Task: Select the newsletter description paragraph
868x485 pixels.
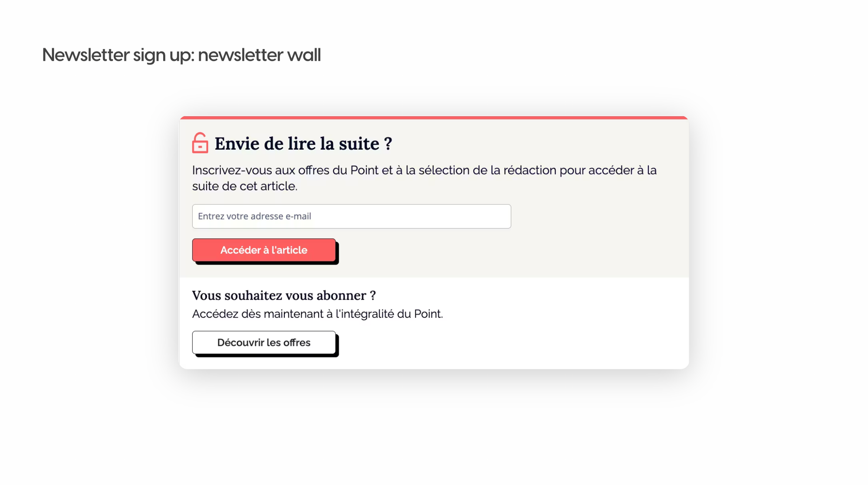Action: (x=424, y=178)
